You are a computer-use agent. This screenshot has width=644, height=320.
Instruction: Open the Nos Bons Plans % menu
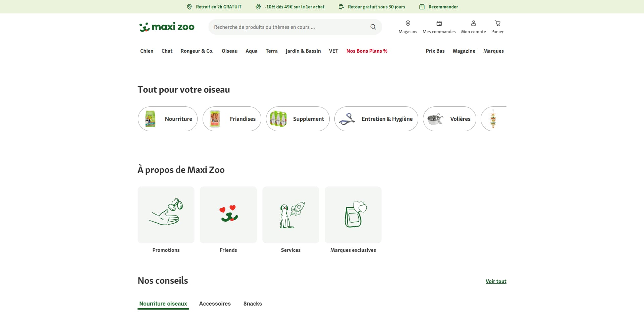(367, 51)
